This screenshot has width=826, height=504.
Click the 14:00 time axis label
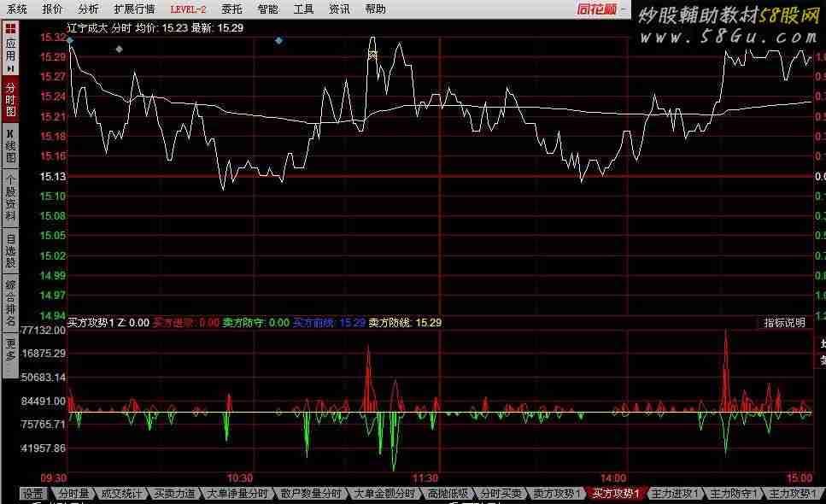[613, 478]
